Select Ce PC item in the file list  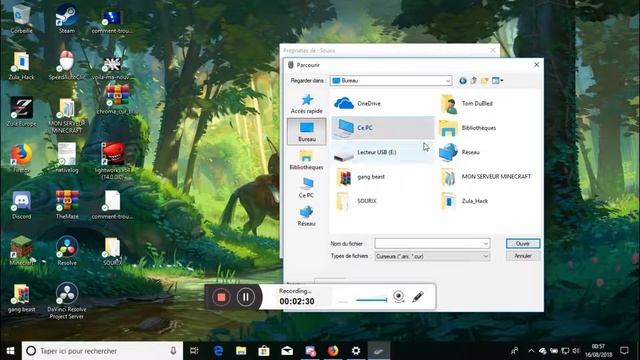pos(382,128)
